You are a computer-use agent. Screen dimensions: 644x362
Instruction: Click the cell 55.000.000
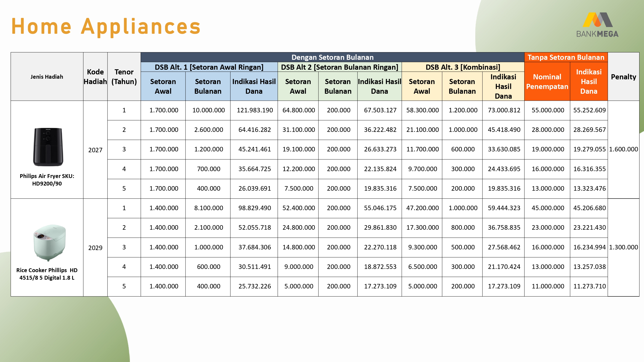pyautogui.click(x=547, y=110)
